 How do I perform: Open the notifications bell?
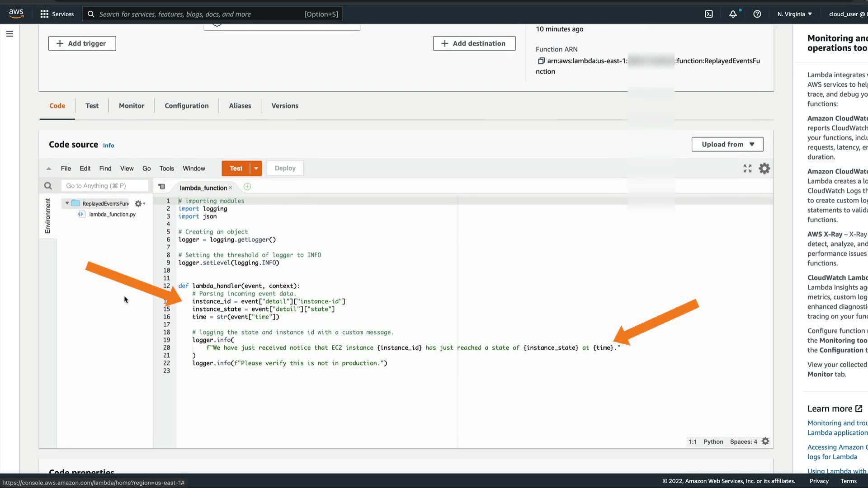pos(733,14)
